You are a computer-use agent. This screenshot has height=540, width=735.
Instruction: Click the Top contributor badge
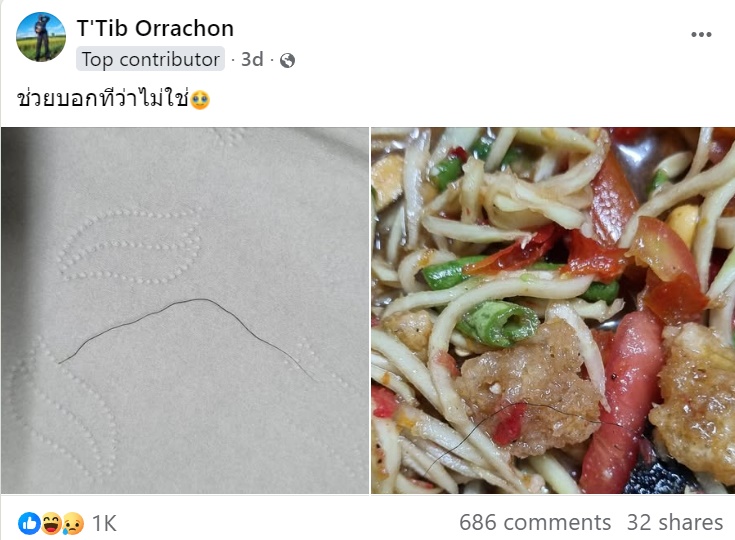[150, 59]
